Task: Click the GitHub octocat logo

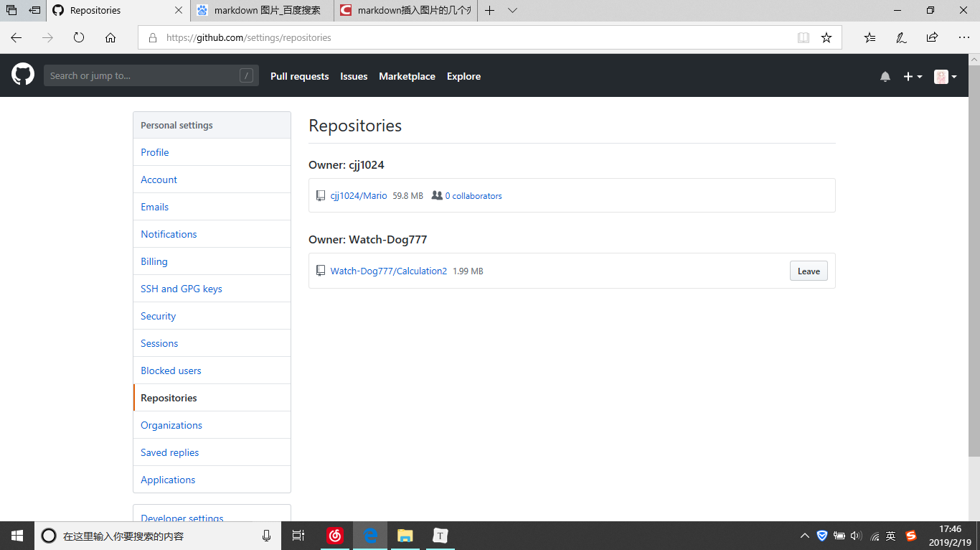Action: pyautogui.click(x=22, y=75)
